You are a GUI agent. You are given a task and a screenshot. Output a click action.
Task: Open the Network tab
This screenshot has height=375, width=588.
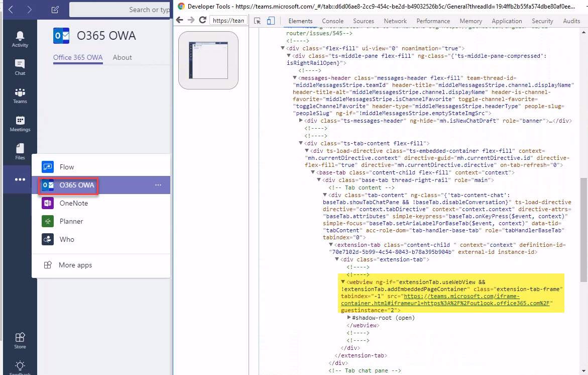click(x=395, y=21)
